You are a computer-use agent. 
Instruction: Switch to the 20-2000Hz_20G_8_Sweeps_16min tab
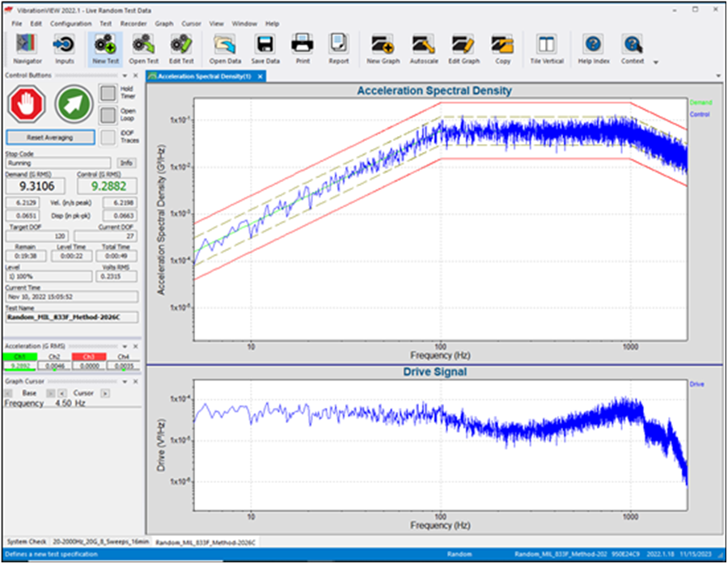101,541
